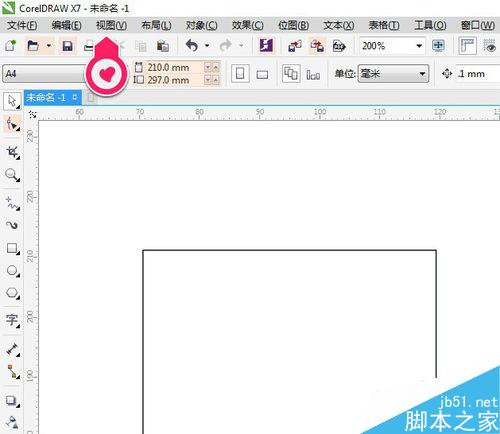Open the undo history dropdown arrow

(207, 45)
